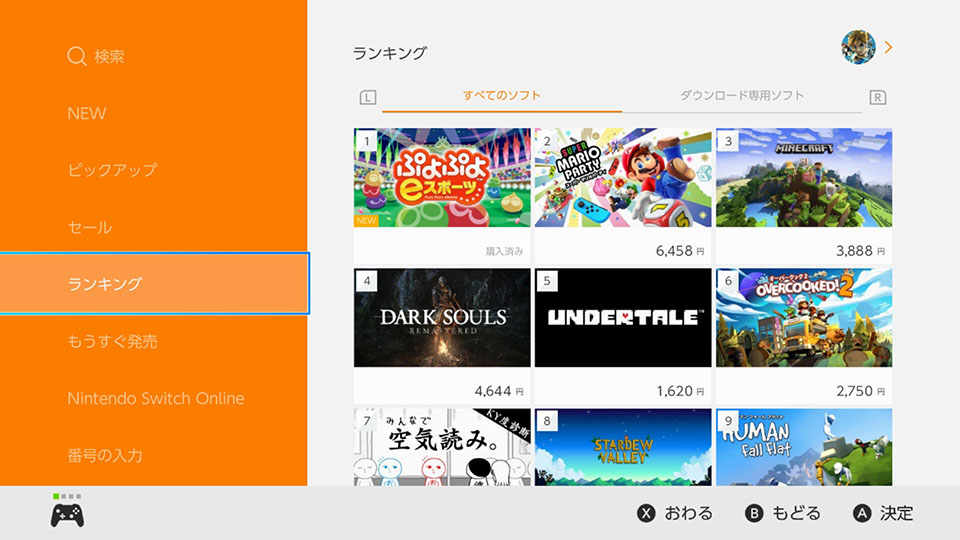Image resolution: width=960 pixels, height=540 pixels.
Task: Open the Overcooked 2 thumbnail
Action: (804, 318)
